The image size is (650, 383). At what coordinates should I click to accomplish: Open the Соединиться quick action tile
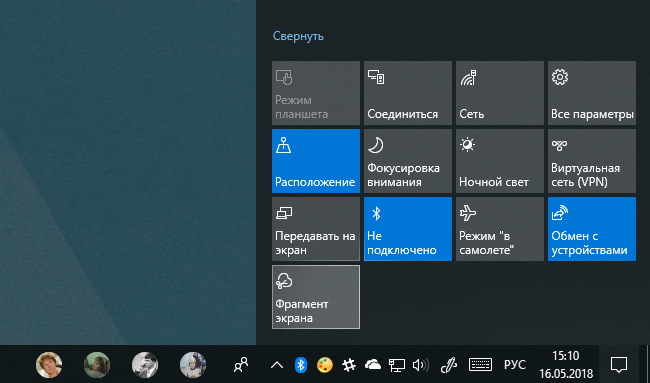click(x=408, y=93)
